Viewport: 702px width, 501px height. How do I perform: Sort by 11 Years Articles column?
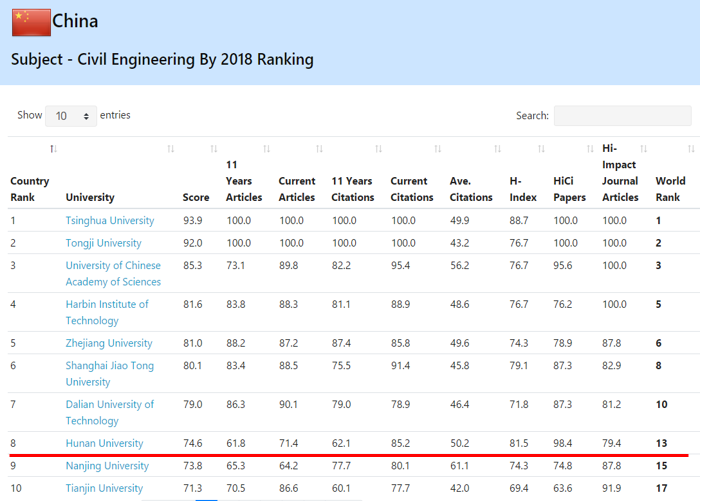[244, 180]
